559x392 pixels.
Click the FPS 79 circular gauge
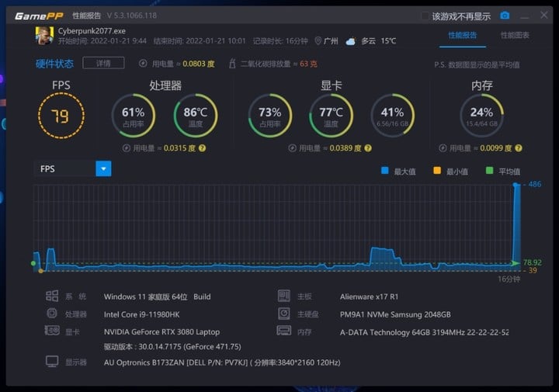[61, 116]
